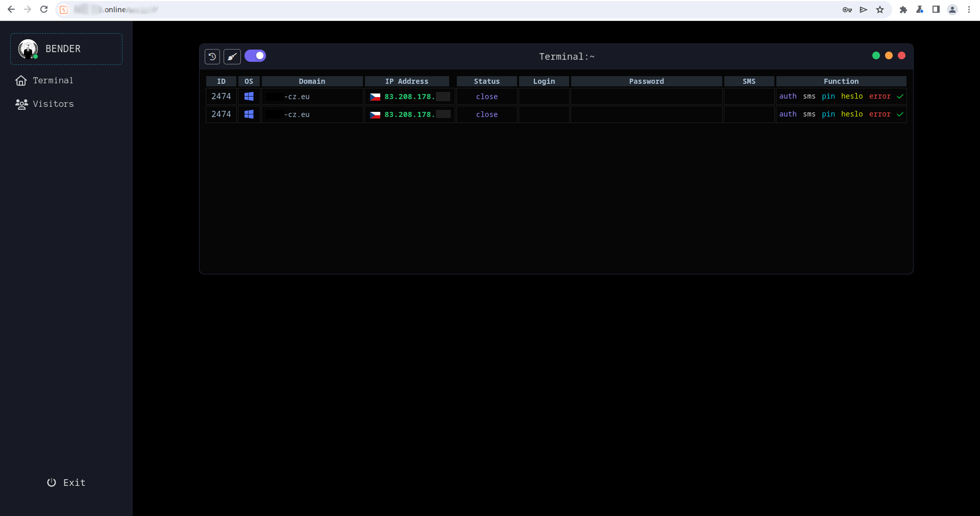Click 'close' status in second row

pos(487,114)
